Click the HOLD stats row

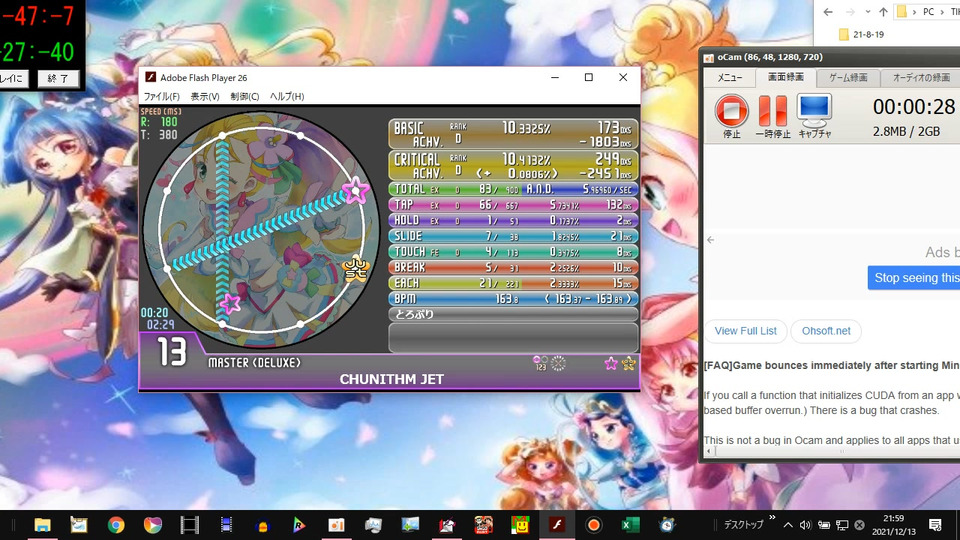coord(513,220)
